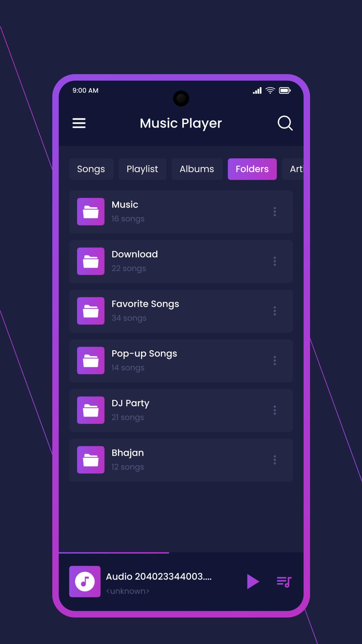Open more options for Pop-up Songs

pyautogui.click(x=275, y=361)
